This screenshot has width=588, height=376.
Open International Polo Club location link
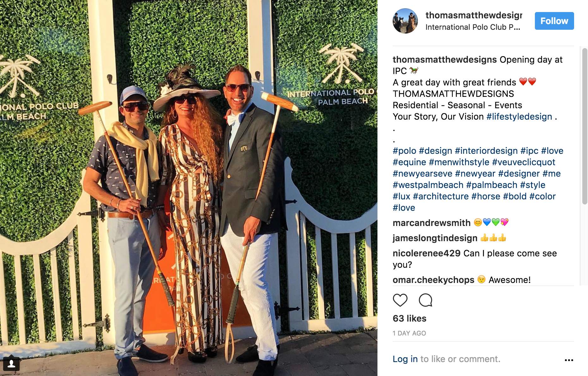[473, 27]
